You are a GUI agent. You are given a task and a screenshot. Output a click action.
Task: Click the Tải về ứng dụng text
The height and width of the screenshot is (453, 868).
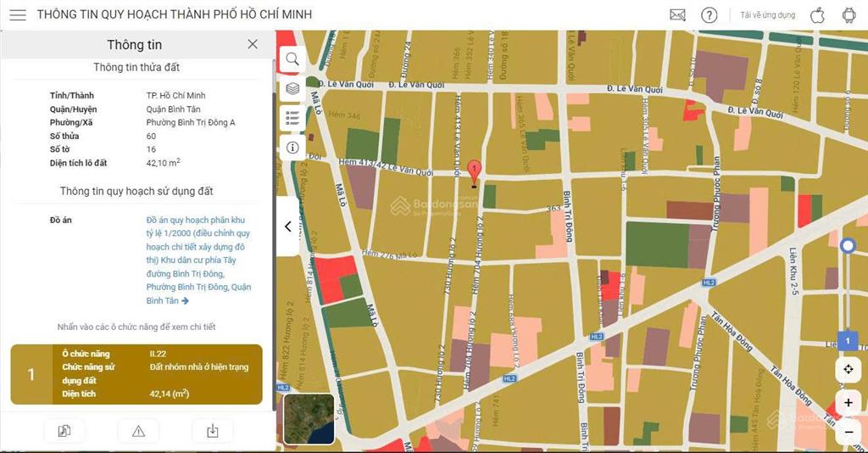point(767,15)
